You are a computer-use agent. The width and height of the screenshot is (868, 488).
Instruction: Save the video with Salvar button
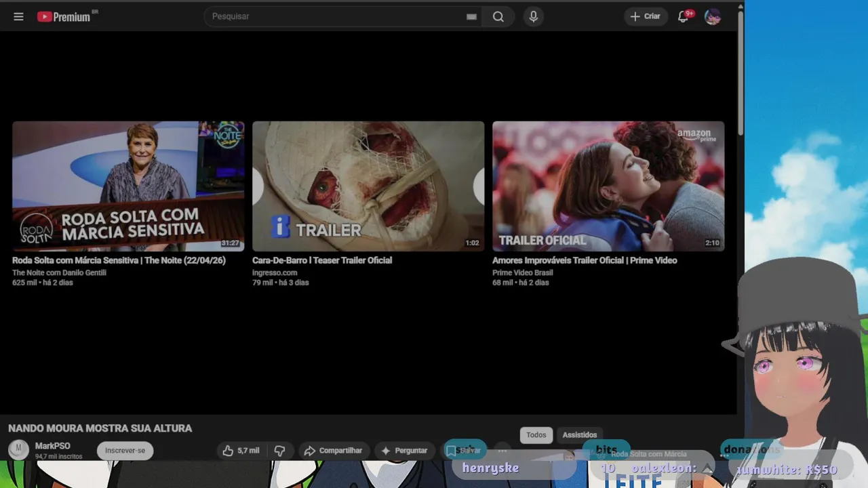pyautogui.click(x=464, y=450)
